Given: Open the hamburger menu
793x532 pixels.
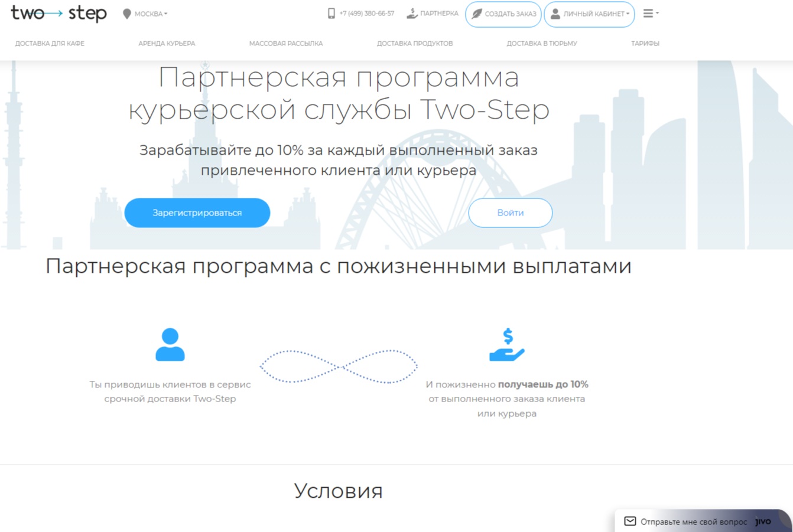Looking at the screenshot, I should click(651, 14).
